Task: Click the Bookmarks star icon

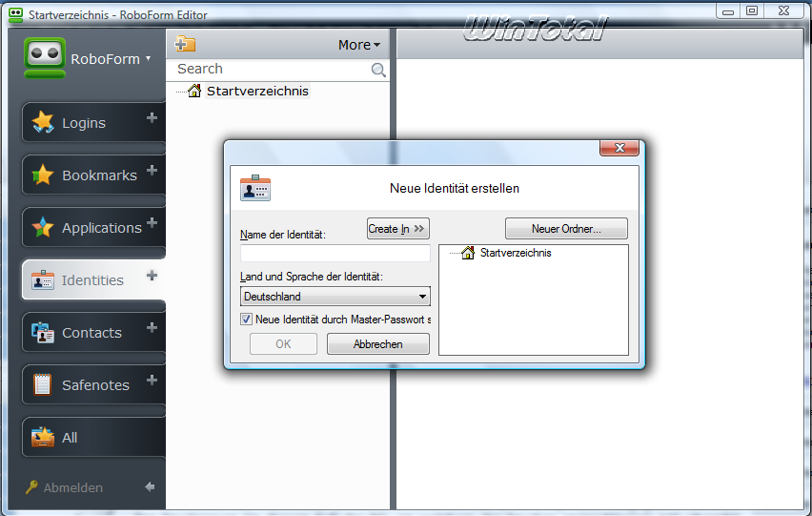Action: point(43,175)
